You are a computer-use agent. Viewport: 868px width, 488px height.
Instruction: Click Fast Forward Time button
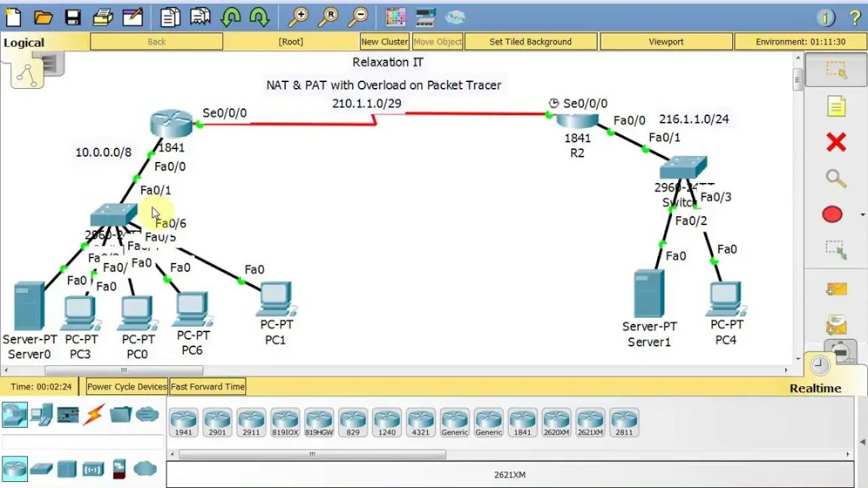point(208,386)
